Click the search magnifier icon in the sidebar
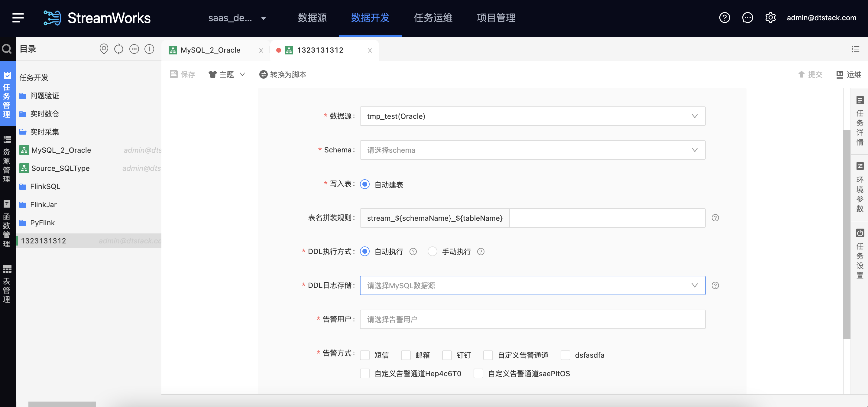Screen dimensions: 868x407 (7, 49)
